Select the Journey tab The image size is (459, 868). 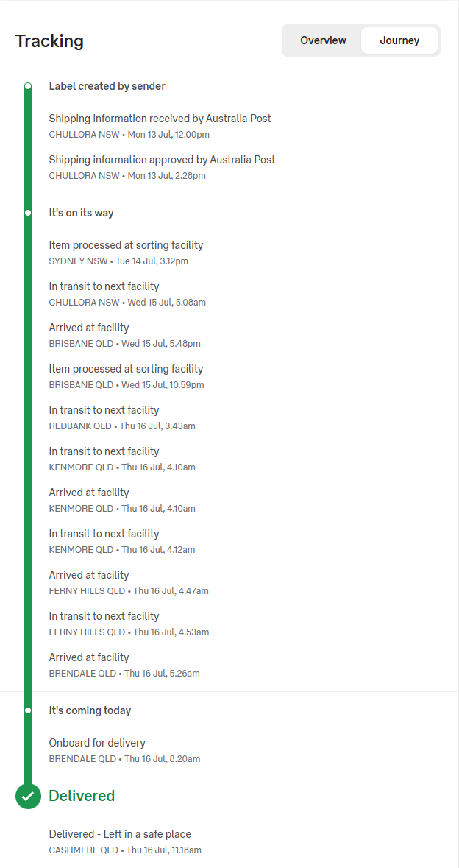click(x=399, y=40)
